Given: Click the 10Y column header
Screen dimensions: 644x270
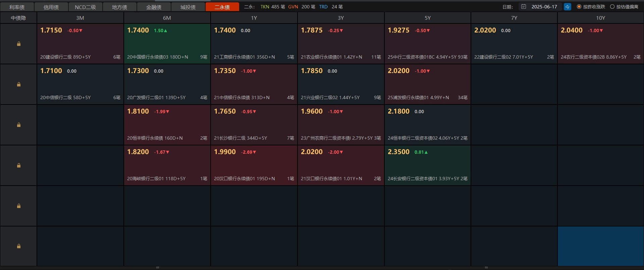Looking at the screenshot, I should (601, 18).
